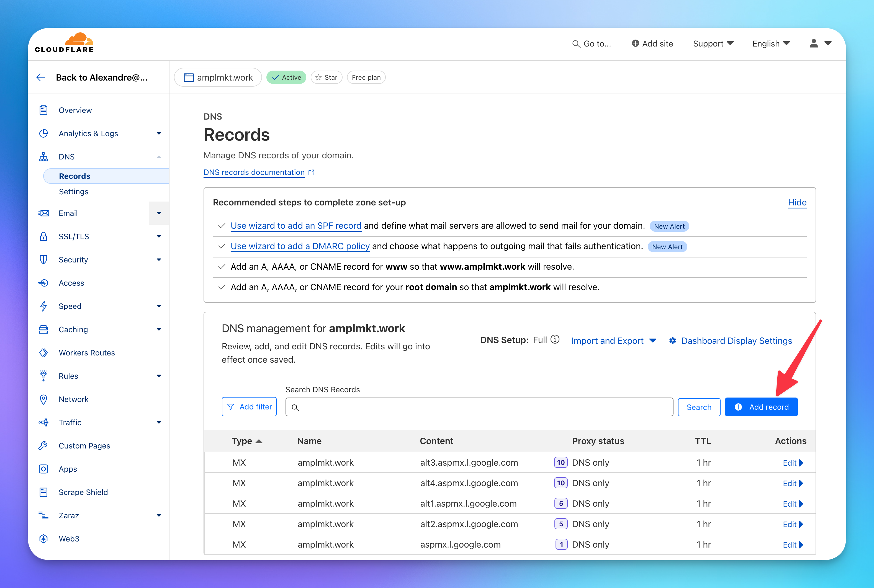Screen dimensions: 874x588
Task: Select DNS Settings in sidebar
Action: 73,192
